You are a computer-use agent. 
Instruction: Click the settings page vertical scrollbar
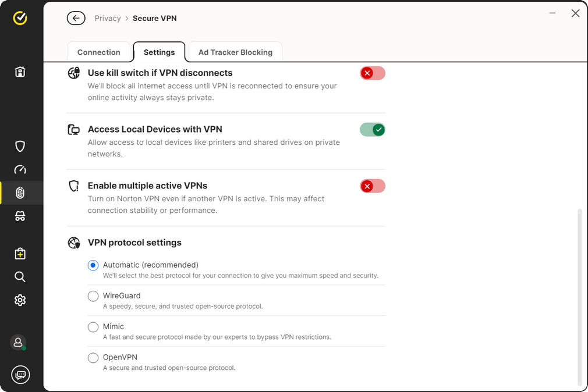(x=579, y=297)
